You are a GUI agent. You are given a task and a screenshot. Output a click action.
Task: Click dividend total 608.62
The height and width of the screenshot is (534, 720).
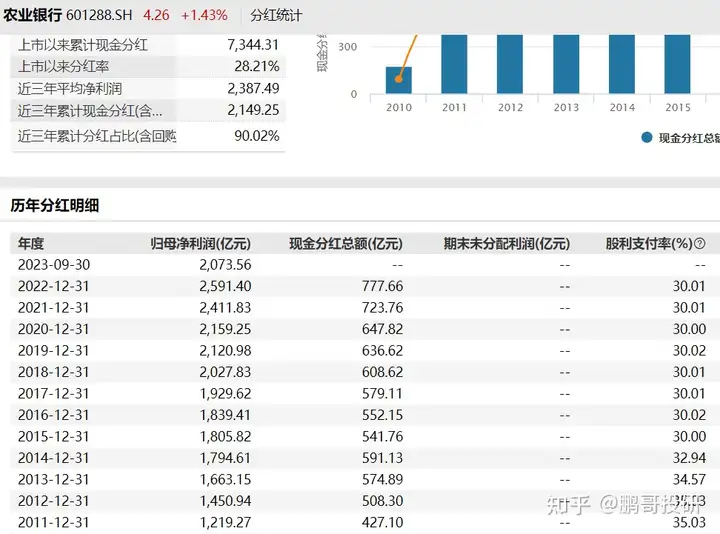pos(382,372)
